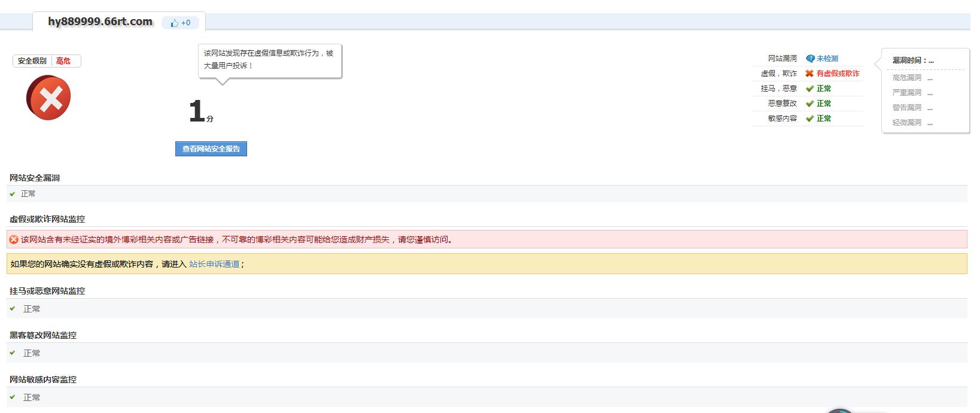980x413 pixels.
Task: Click the thumbs-up like icon beside the domain
Action: [x=174, y=23]
